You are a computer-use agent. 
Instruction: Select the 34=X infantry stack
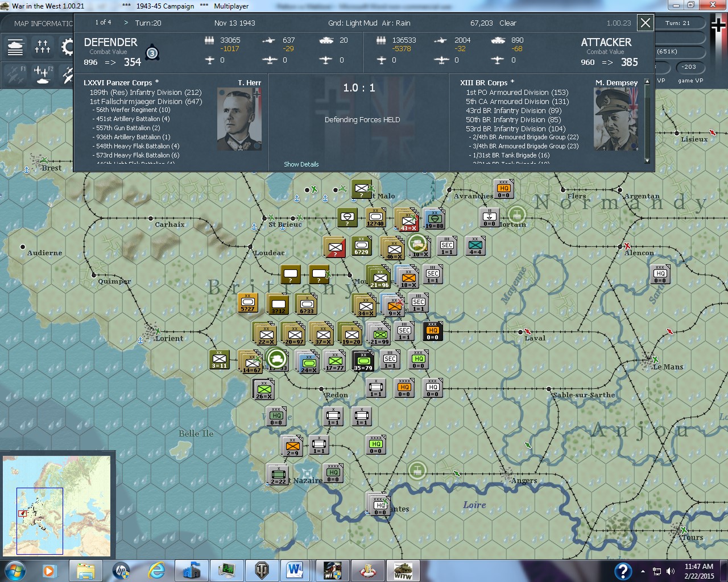365,306
